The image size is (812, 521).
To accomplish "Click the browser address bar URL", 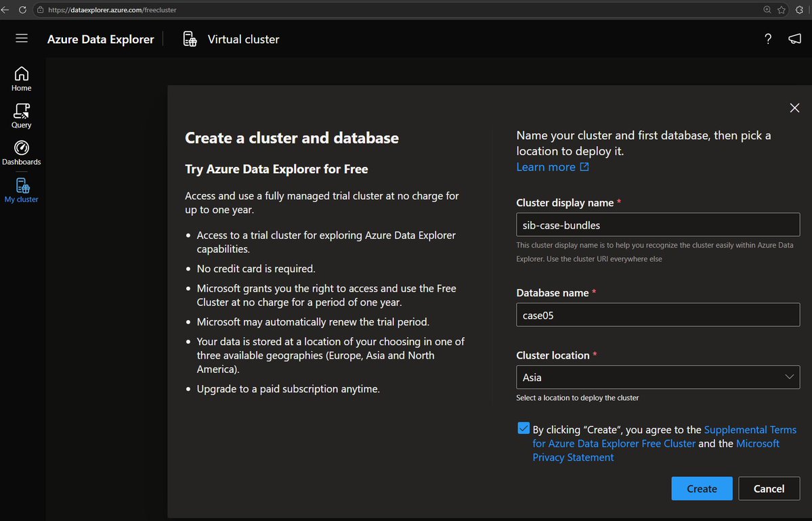I will point(112,10).
